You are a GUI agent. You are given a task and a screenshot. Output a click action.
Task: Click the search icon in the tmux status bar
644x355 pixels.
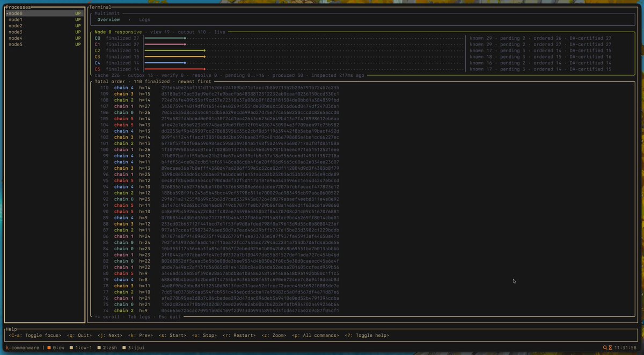point(605,348)
